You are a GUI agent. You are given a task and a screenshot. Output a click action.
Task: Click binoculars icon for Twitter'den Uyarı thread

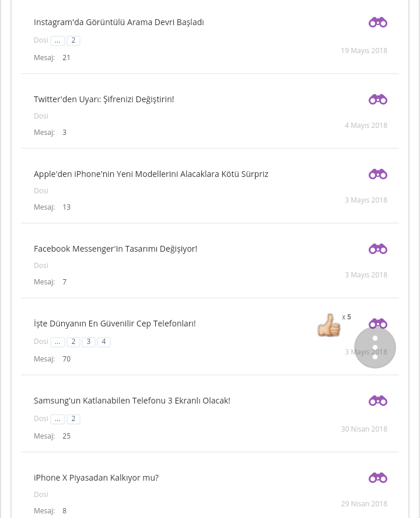click(x=377, y=100)
